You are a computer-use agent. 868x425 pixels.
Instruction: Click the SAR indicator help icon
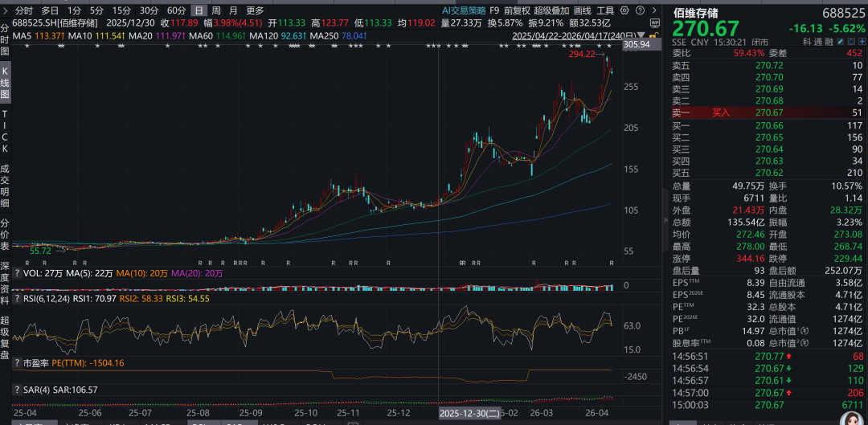pos(16,390)
